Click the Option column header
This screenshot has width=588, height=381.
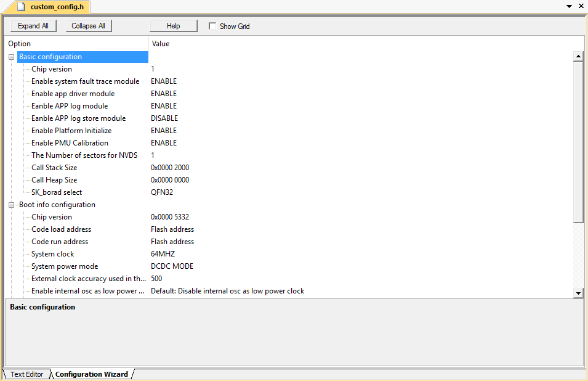[20, 44]
